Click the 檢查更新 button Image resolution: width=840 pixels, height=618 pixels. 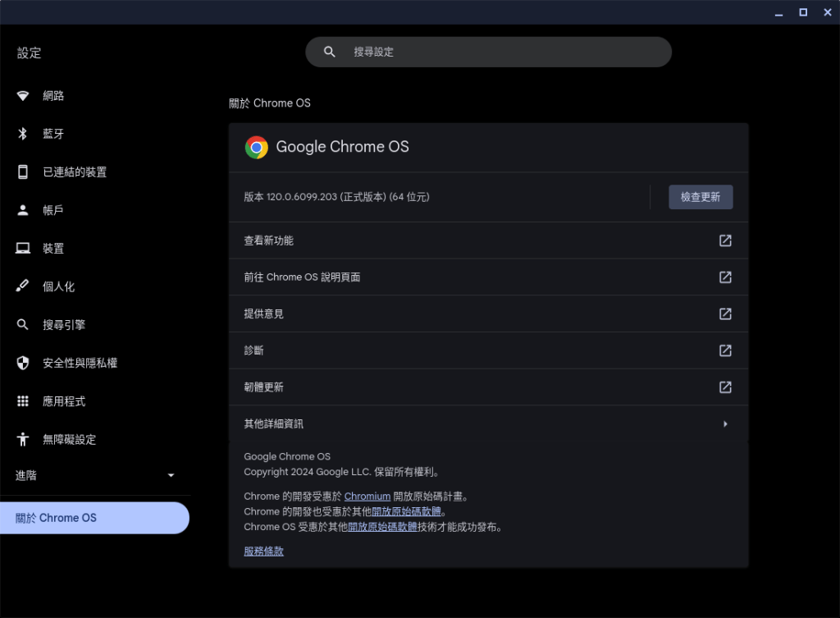[701, 197]
